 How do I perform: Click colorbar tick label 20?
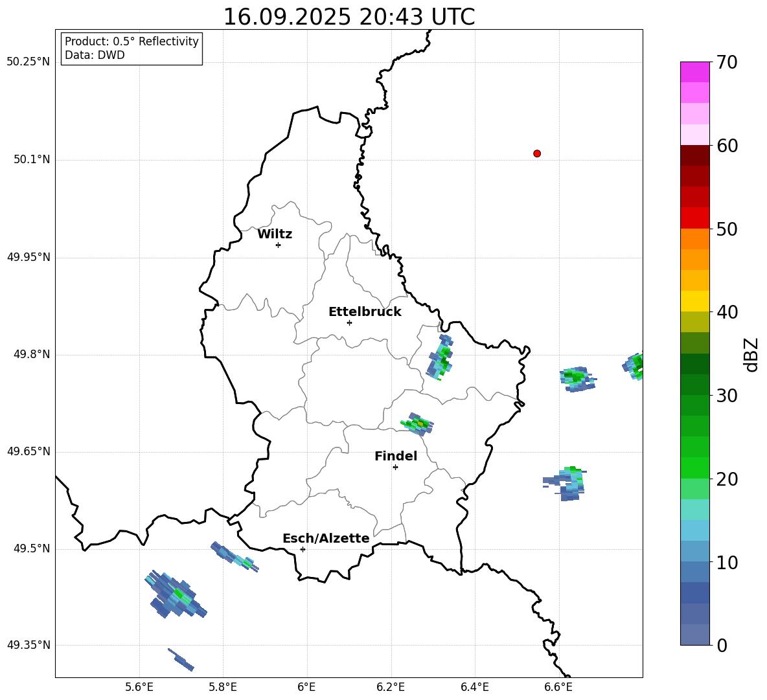(x=727, y=479)
